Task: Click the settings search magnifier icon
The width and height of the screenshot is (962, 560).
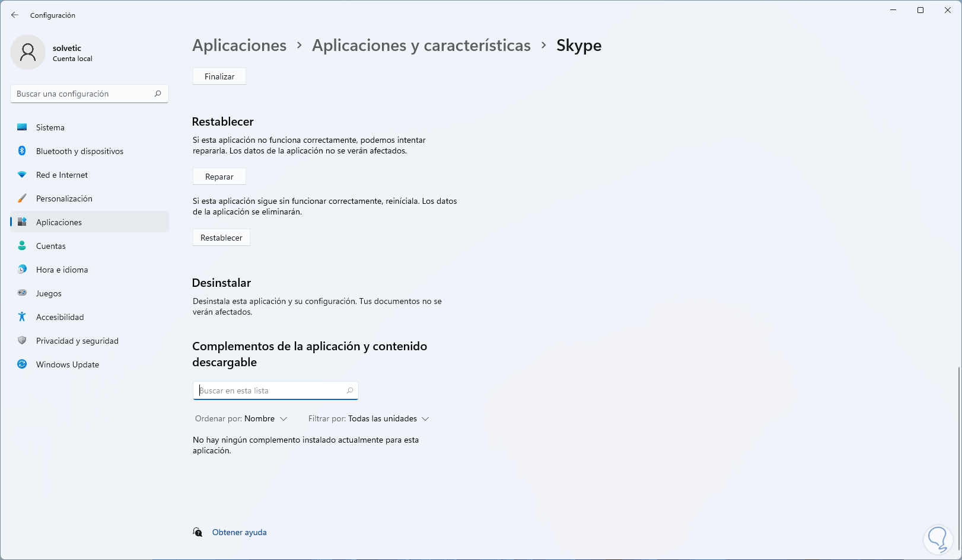Action: tap(158, 94)
